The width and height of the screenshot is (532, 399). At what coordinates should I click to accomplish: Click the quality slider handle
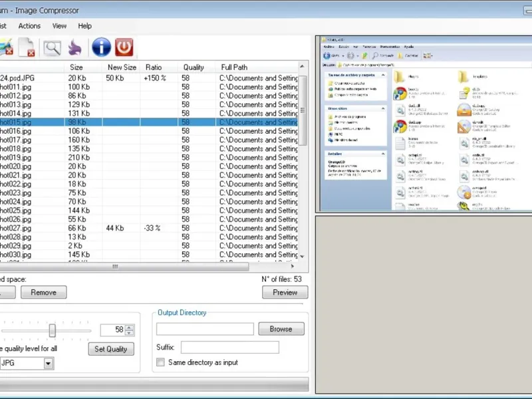[x=53, y=331]
